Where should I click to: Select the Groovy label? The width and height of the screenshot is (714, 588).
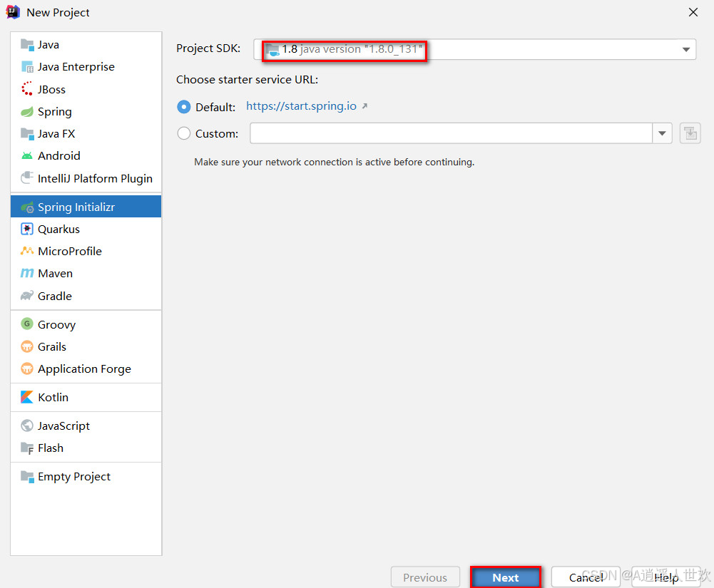point(57,325)
